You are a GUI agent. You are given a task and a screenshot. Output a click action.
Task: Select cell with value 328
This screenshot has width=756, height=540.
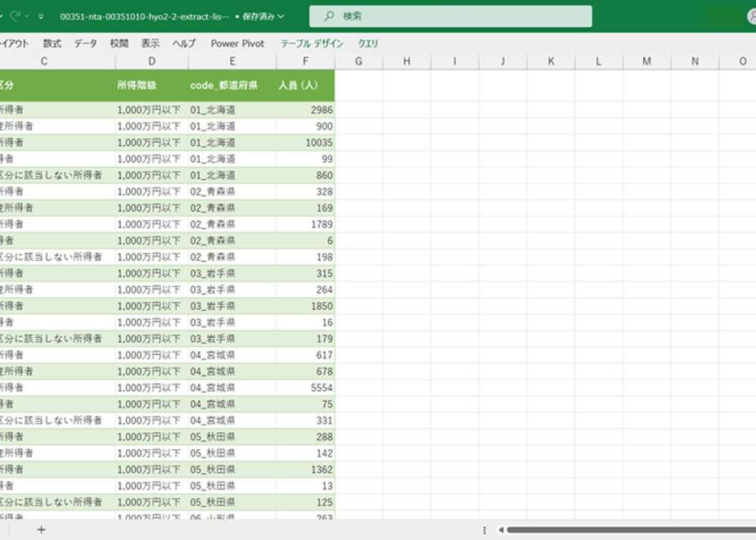coord(306,192)
